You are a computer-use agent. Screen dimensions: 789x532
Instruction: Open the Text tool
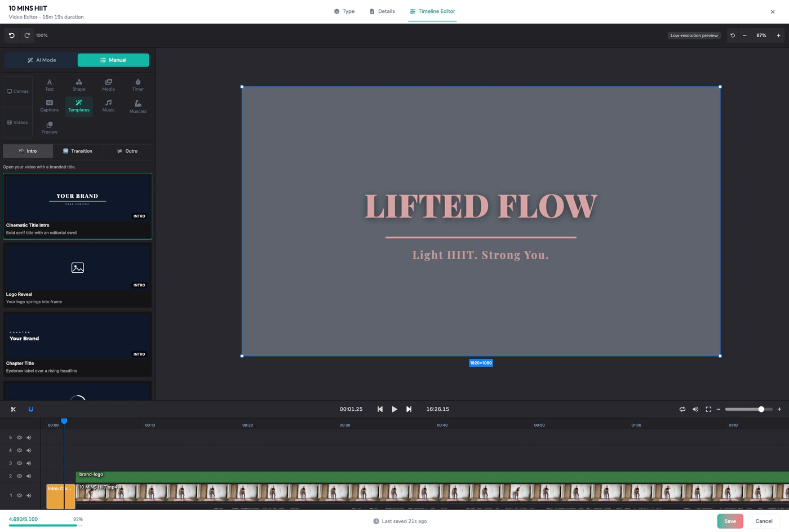(50, 85)
